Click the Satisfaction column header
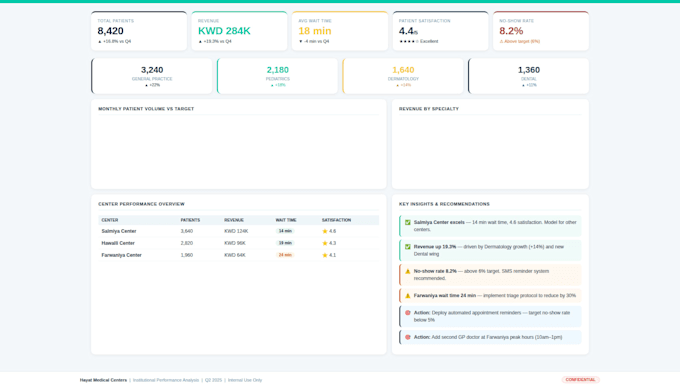The image size is (680, 388). [x=337, y=220]
